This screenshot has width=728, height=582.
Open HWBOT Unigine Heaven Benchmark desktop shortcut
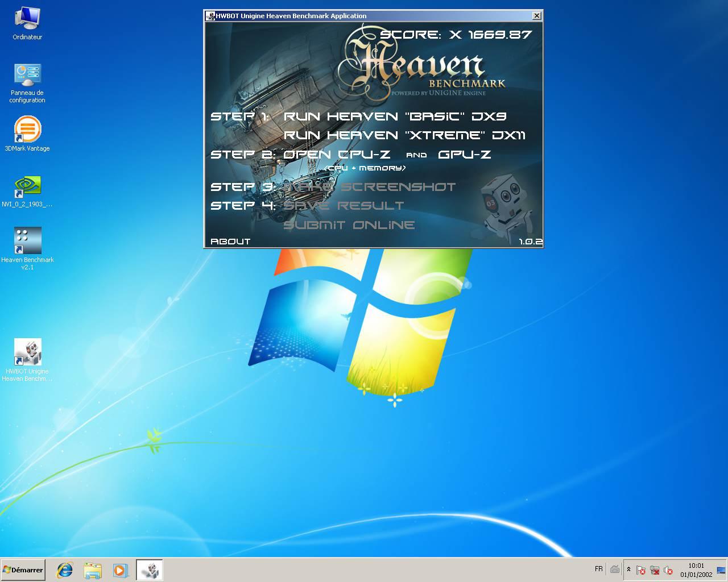pos(27,360)
